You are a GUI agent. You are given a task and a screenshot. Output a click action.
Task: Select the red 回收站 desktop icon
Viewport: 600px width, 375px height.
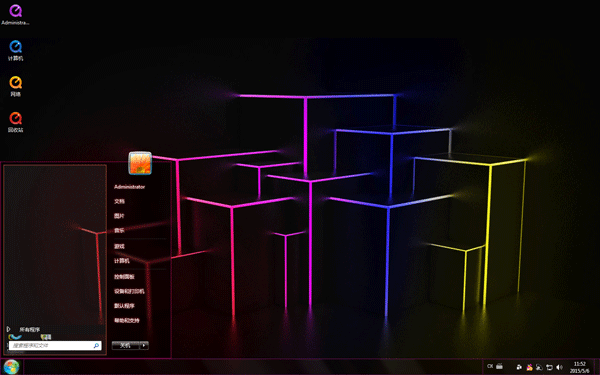coord(15,122)
